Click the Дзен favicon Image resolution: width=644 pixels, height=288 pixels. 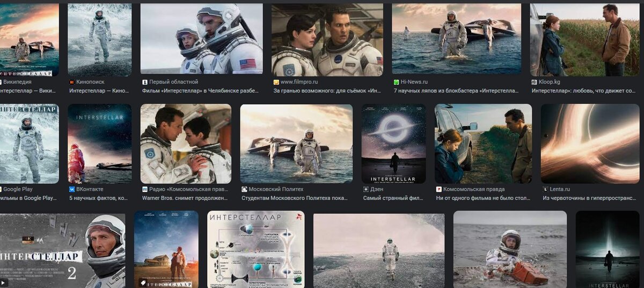click(365, 190)
